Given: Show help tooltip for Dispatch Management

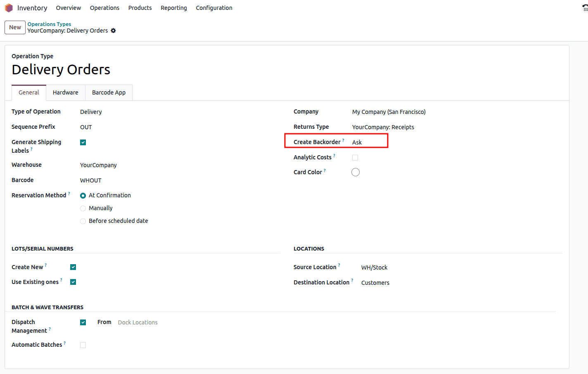Looking at the screenshot, I should click(50, 329).
